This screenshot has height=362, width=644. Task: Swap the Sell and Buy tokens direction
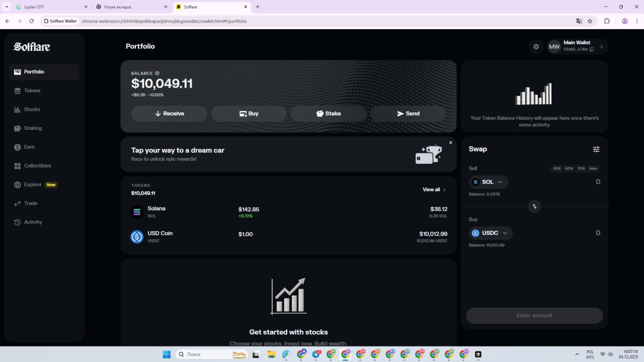tap(534, 206)
